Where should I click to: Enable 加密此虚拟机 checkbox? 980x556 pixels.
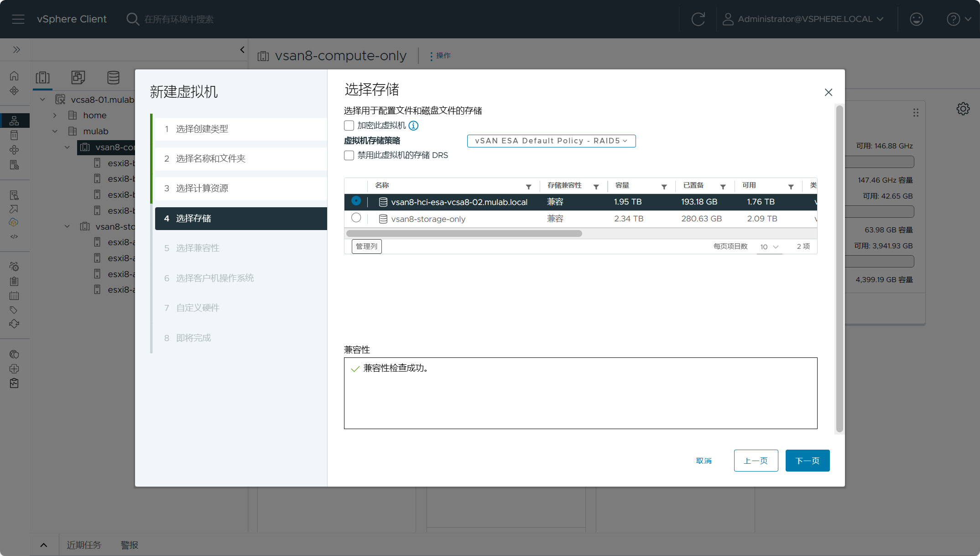click(x=349, y=126)
